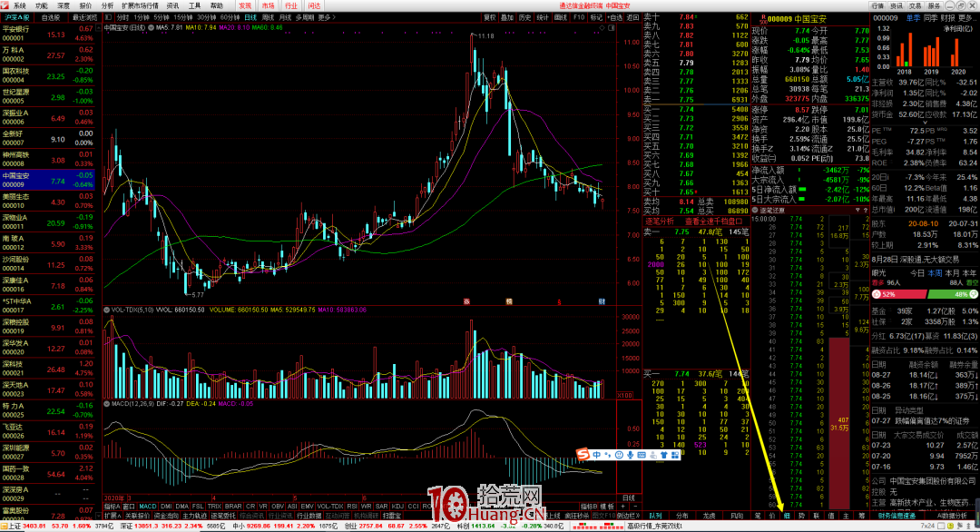Click the diamond icon at chart top right
980x532 pixels.
(x=602, y=27)
